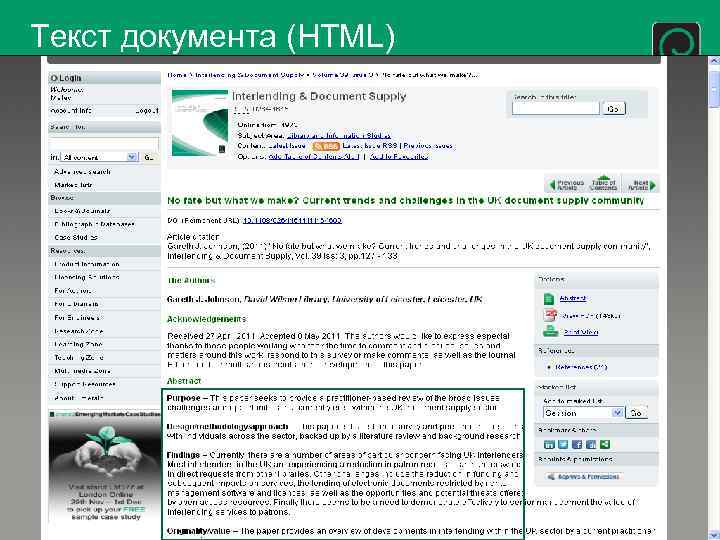Click the Emerging Markets Case Studies ad banner

click(105, 467)
